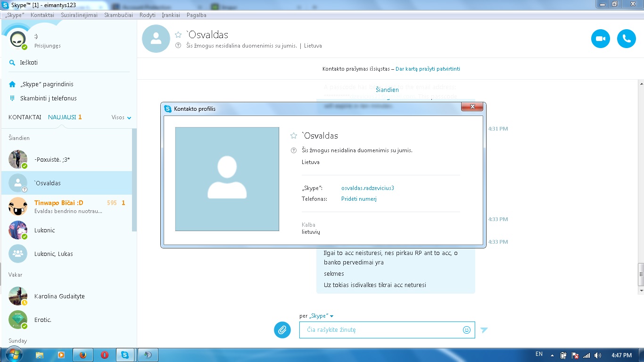Click Pridėti numerį link
Viewport: 644px width, 362px height.
[x=359, y=199]
